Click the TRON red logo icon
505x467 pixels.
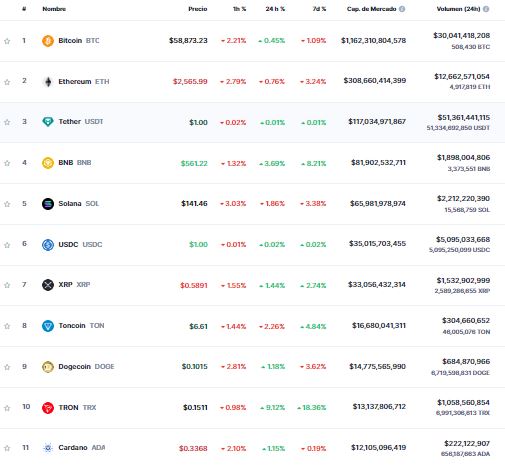click(48, 408)
